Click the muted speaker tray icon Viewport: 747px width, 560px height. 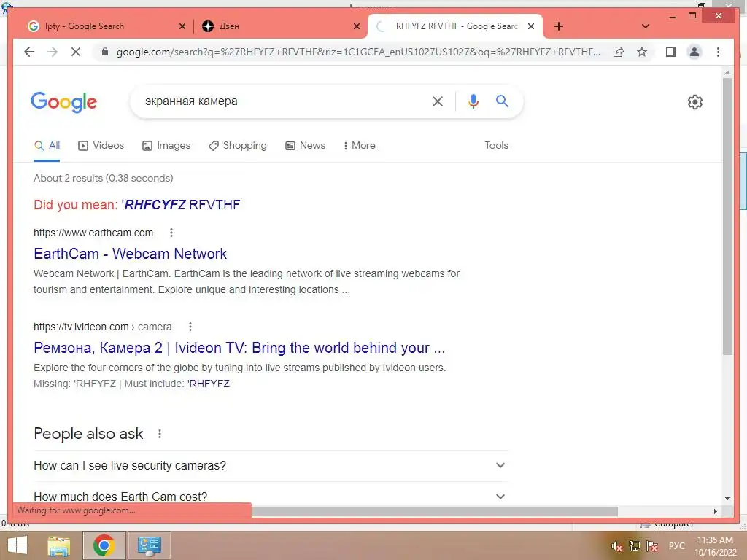(x=616, y=546)
